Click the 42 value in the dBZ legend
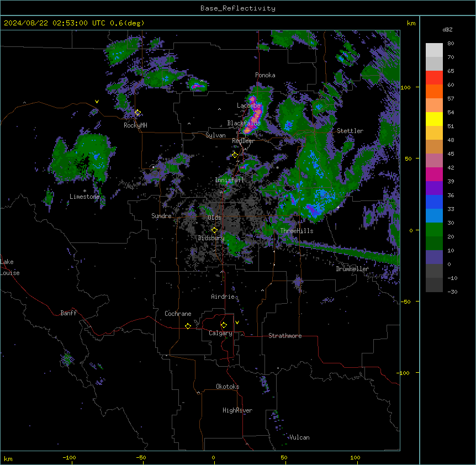 [451, 167]
